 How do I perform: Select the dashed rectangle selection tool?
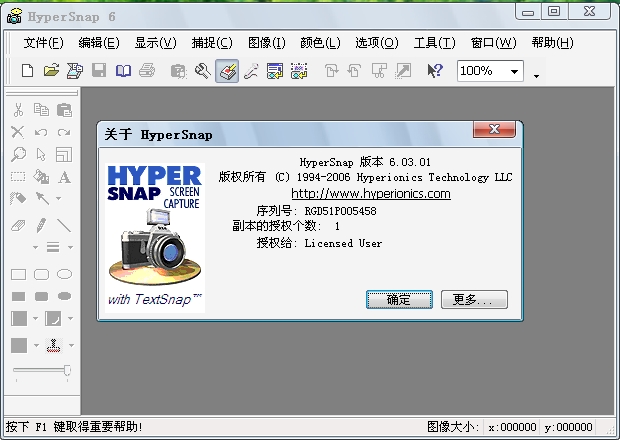[x=18, y=176]
